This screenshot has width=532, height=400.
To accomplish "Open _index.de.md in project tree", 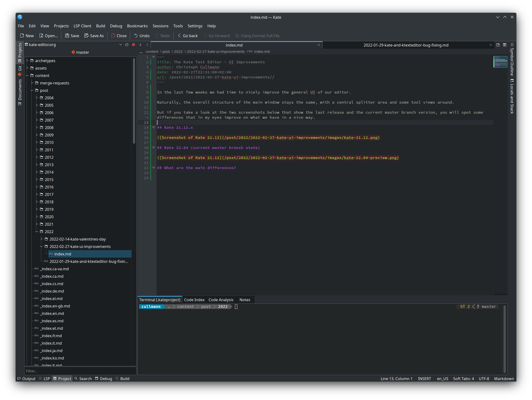I will (x=52, y=291).
